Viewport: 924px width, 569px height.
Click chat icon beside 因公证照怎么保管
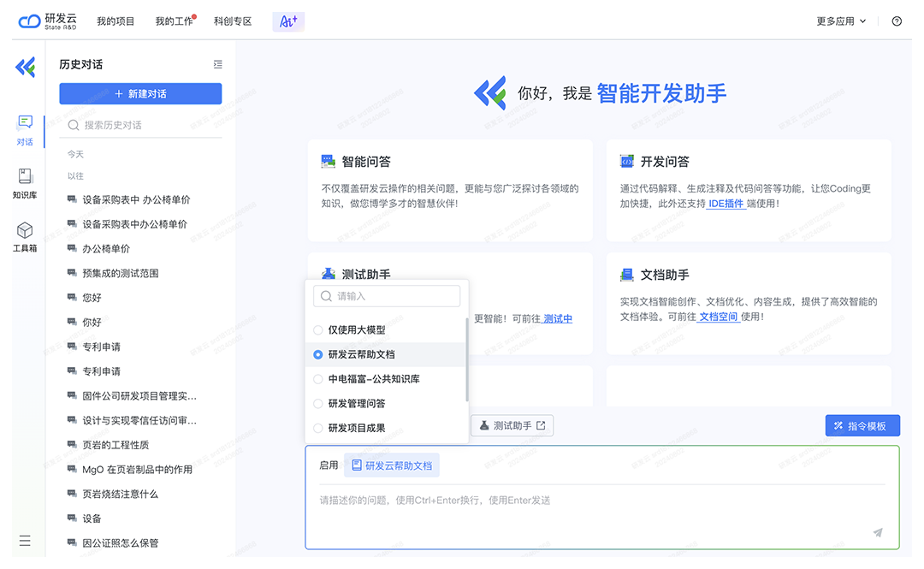[72, 542]
